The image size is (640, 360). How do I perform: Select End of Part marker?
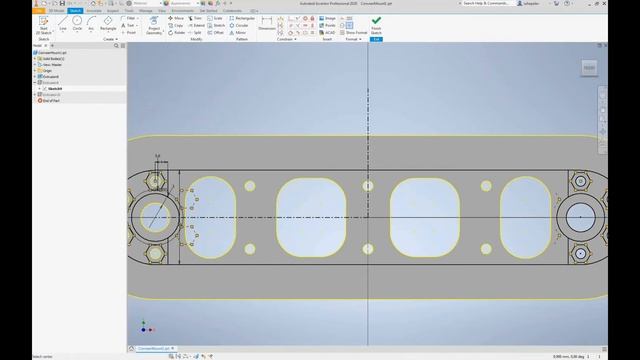(x=49, y=100)
